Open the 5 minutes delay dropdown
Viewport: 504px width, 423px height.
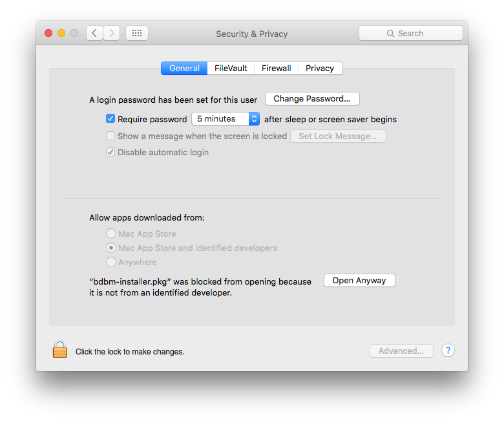[x=226, y=119]
